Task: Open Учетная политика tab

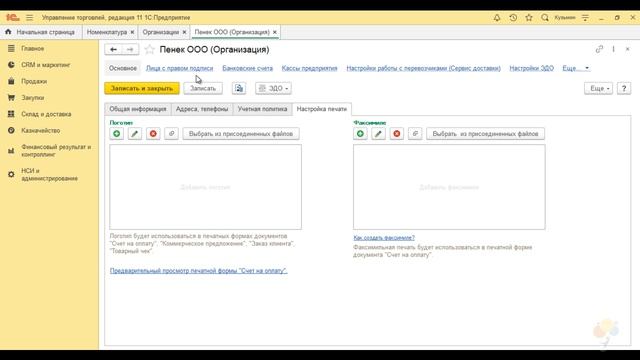Action: click(x=262, y=109)
